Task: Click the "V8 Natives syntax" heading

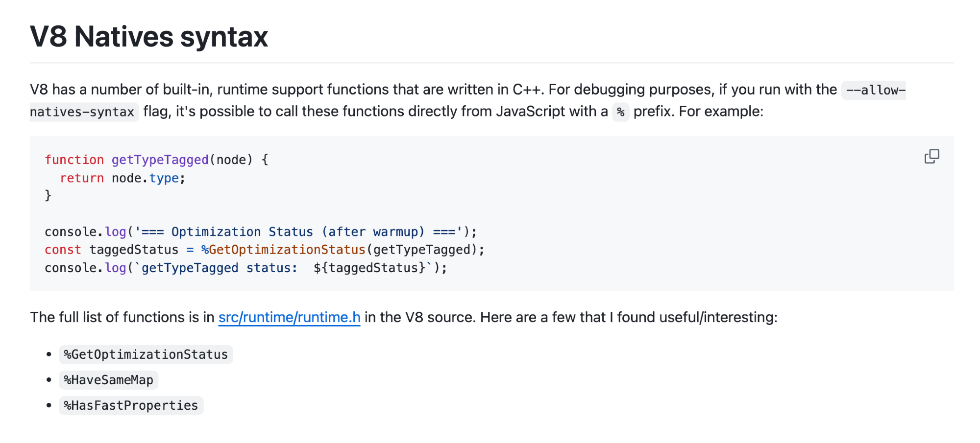Action: (x=149, y=37)
